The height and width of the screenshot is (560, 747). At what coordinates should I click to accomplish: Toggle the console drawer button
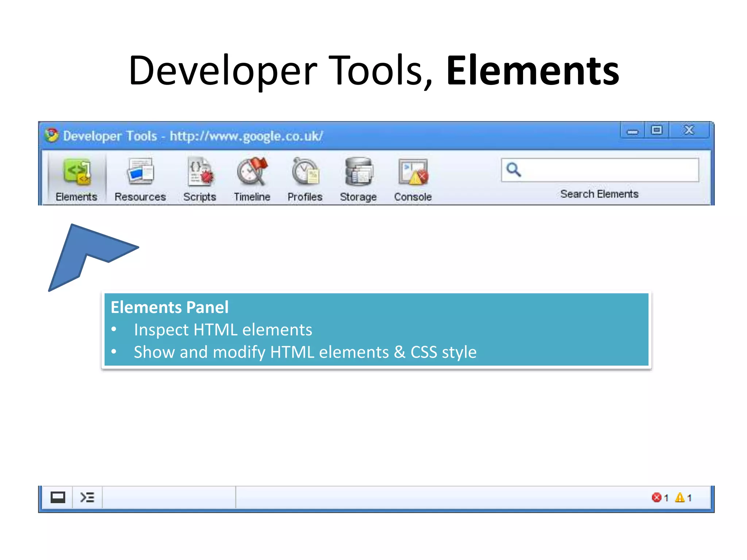pos(87,497)
